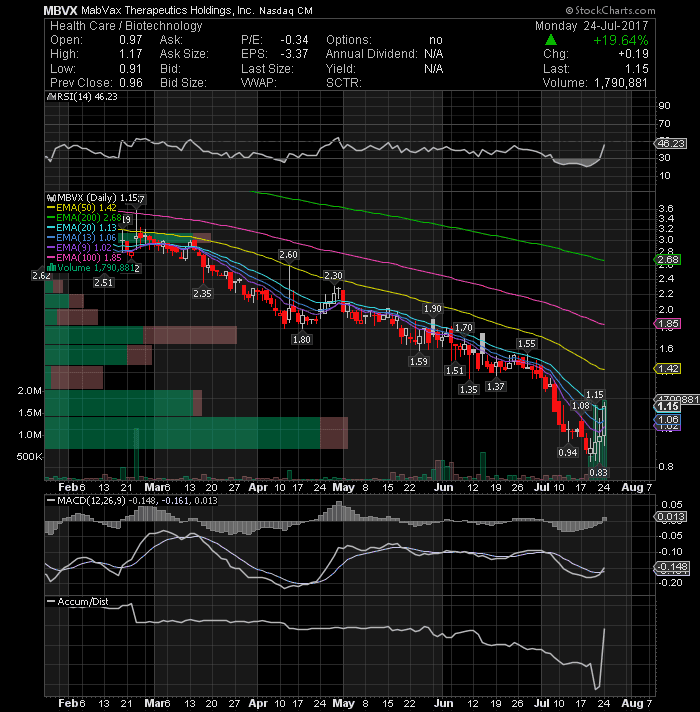Click the green EMA(200) legend line swatch

point(51,218)
